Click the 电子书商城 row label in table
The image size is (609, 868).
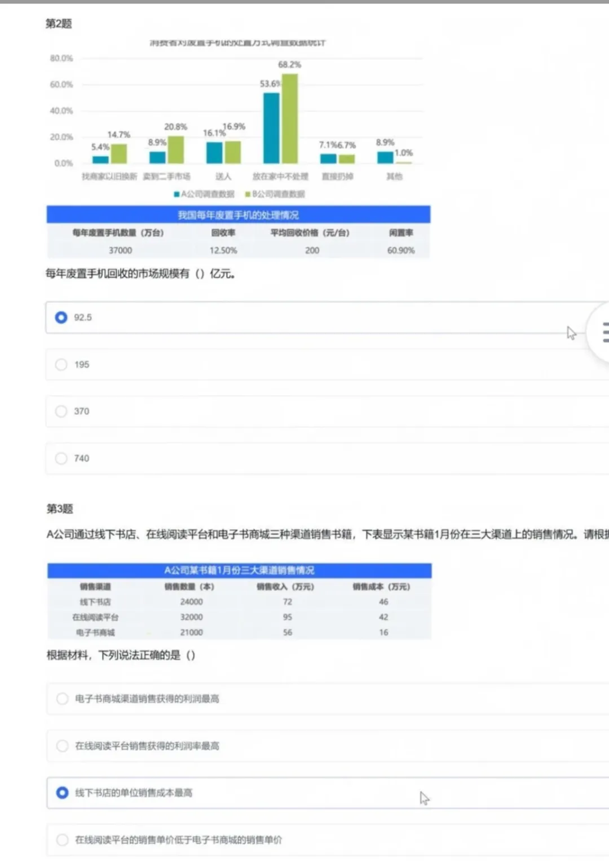[x=95, y=632]
